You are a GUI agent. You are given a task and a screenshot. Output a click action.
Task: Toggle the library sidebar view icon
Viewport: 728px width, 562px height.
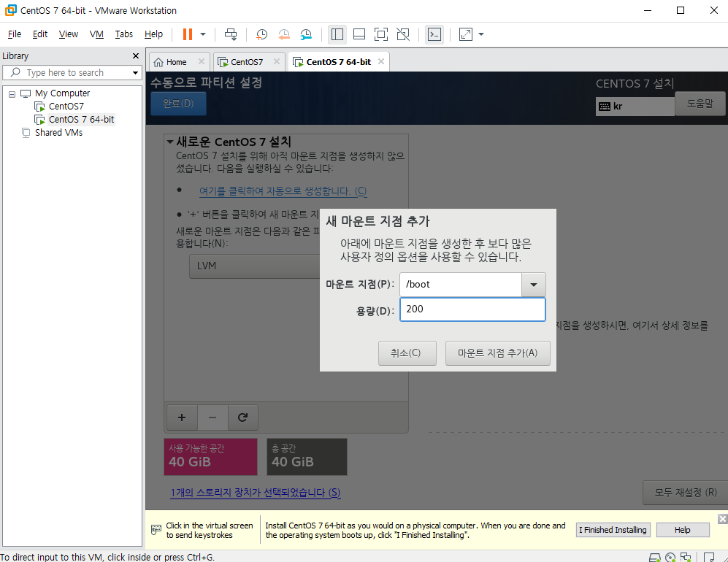pyautogui.click(x=337, y=34)
